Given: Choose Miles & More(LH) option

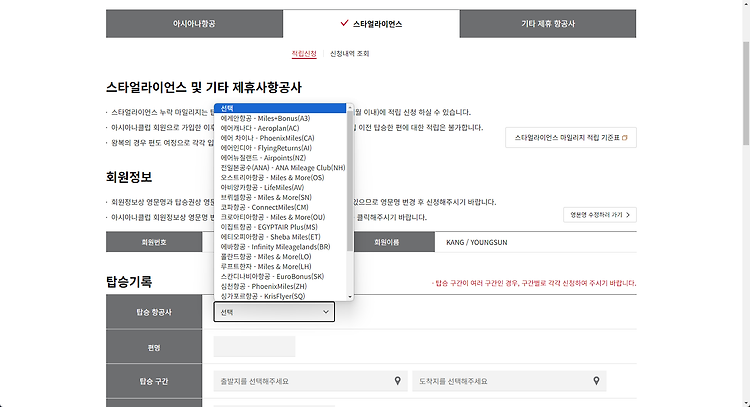Looking at the screenshot, I should pyautogui.click(x=280, y=266).
